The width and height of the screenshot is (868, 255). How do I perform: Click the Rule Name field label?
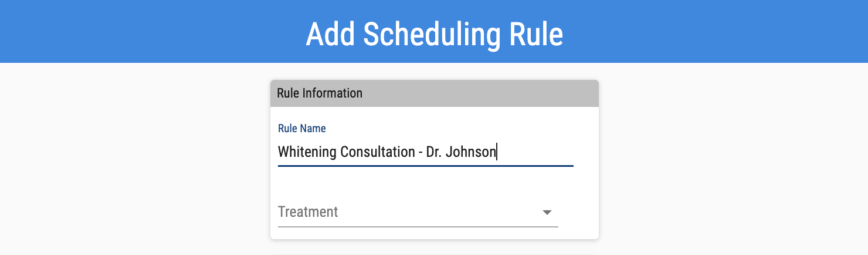301,128
